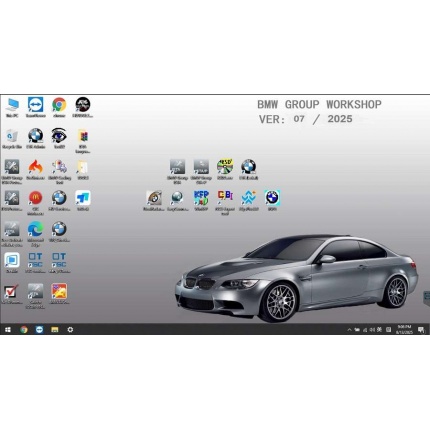
Task: Open File Explorer from the taskbar
Action: pyautogui.click(x=55, y=330)
